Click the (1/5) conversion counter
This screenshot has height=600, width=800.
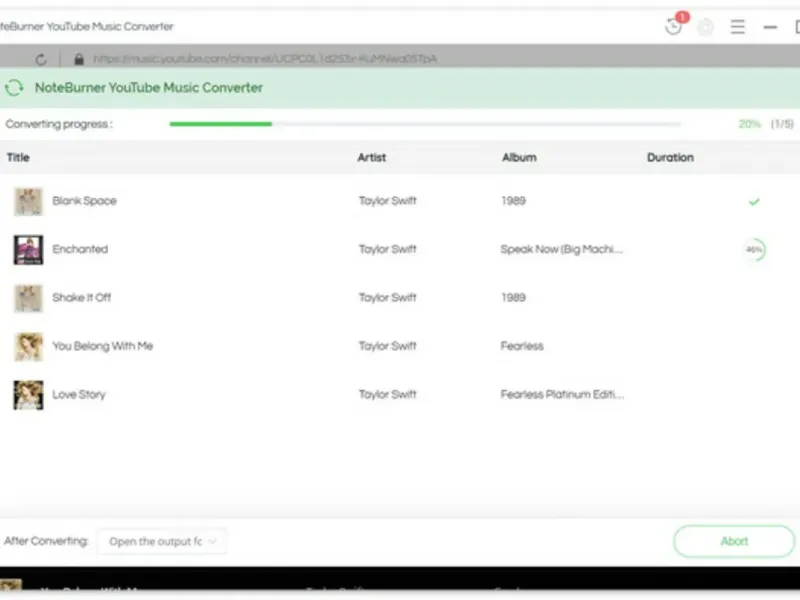(782, 124)
